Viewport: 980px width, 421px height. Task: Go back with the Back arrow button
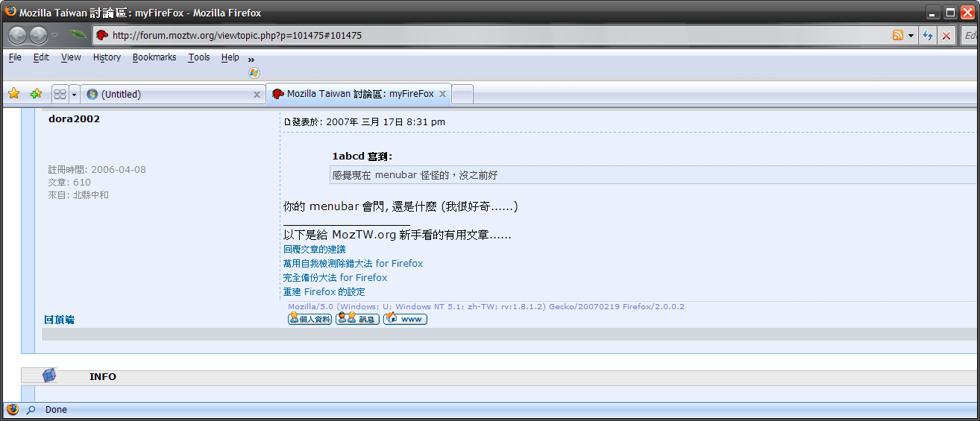18,35
